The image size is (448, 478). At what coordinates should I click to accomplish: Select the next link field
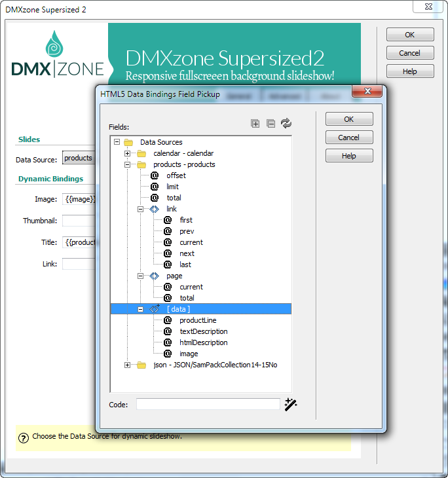[x=187, y=253]
